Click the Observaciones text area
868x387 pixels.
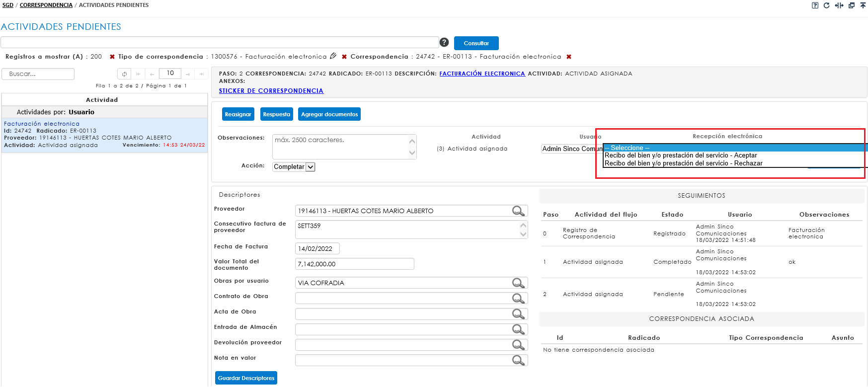345,147
